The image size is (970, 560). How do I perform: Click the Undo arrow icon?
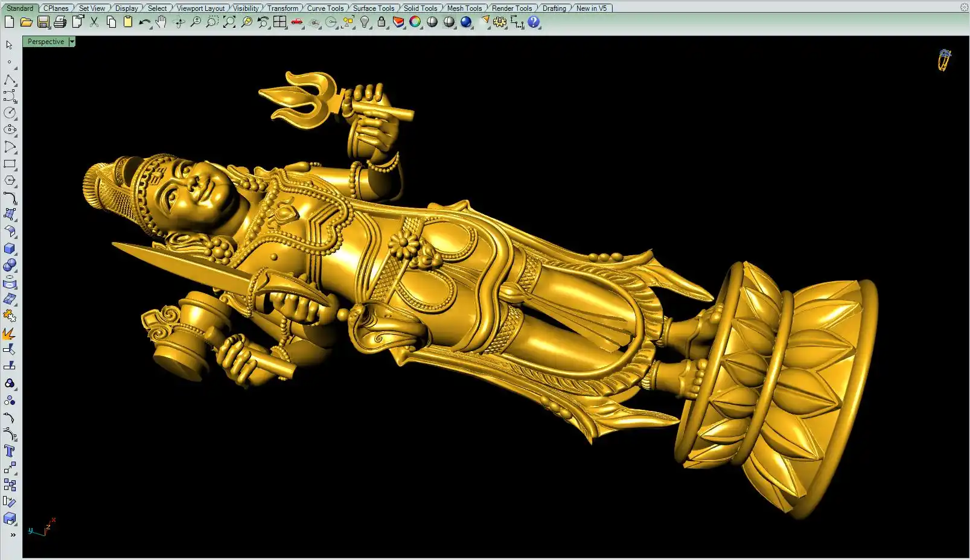144,22
